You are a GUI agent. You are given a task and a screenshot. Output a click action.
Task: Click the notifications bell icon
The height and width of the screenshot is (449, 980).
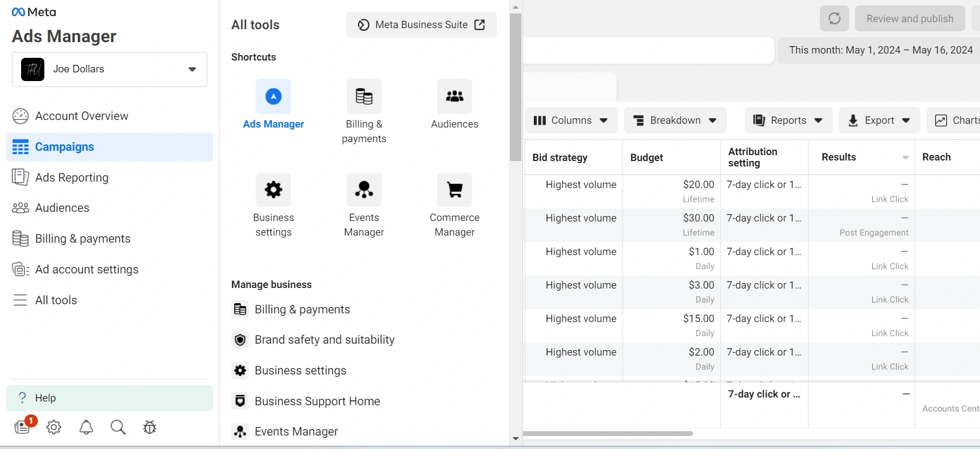(x=86, y=427)
